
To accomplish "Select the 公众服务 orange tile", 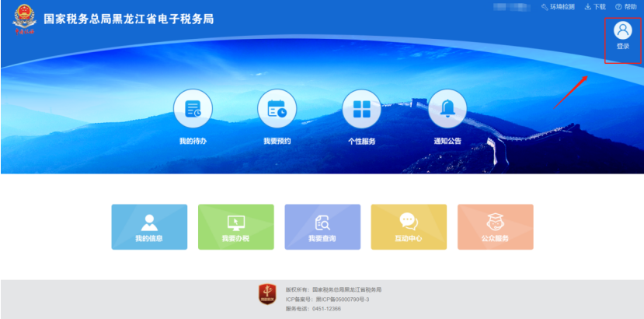I will click(x=496, y=226).
